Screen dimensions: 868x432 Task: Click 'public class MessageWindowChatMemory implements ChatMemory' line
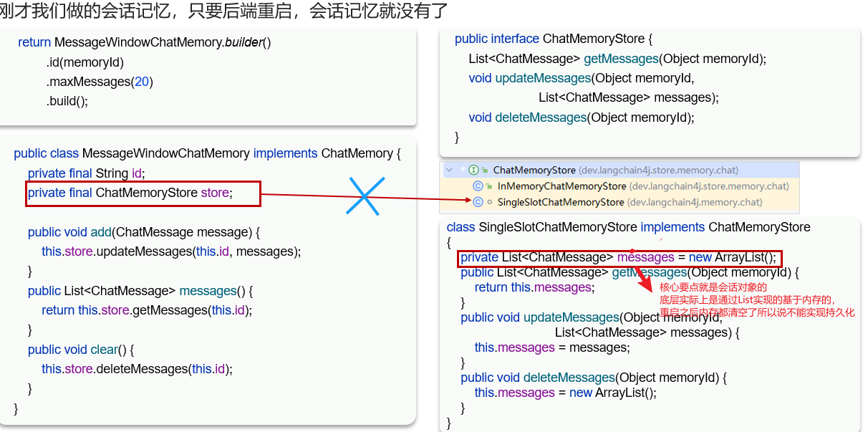208,153
